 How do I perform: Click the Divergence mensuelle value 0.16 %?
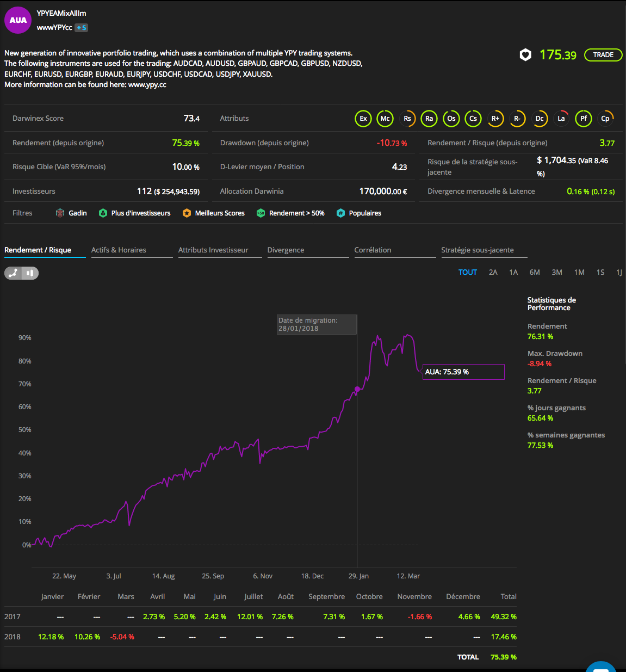click(x=578, y=191)
